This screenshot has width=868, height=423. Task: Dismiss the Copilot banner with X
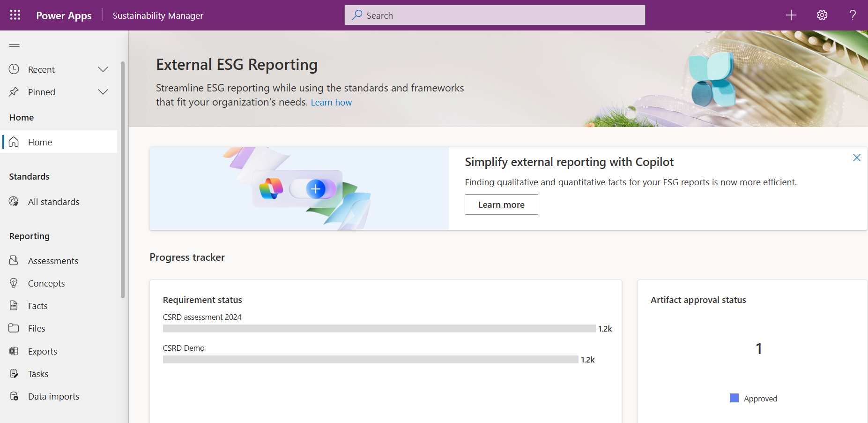857,158
